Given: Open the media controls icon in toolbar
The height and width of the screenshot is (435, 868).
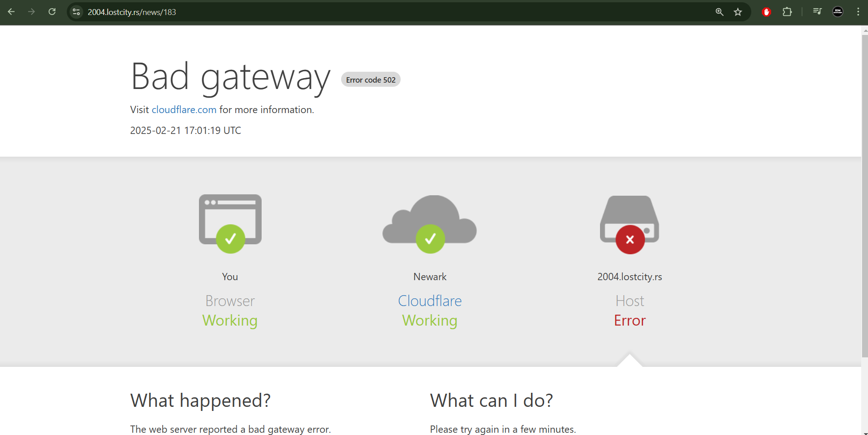Looking at the screenshot, I should click(817, 12).
